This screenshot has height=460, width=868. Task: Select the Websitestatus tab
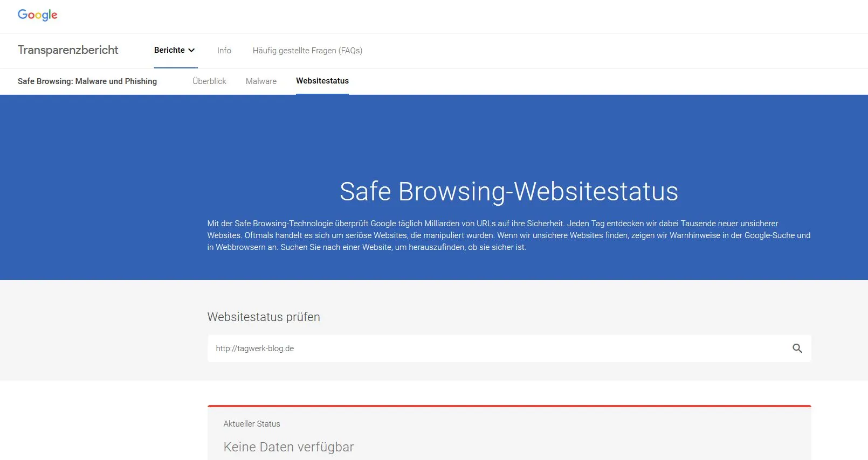(x=322, y=81)
